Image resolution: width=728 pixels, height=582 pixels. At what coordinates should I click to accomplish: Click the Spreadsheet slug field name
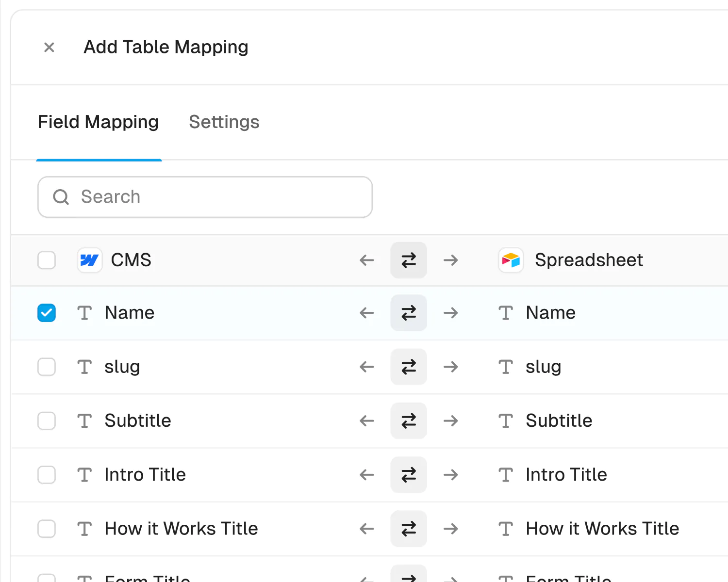[544, 367]
